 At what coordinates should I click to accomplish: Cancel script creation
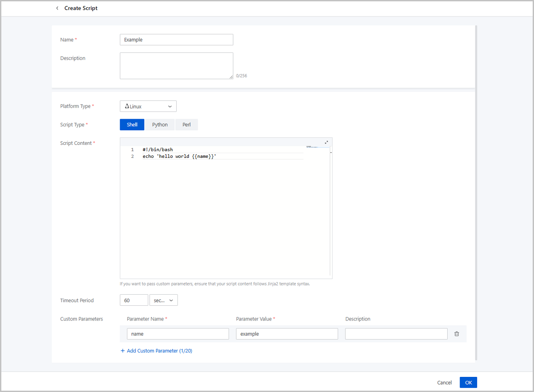tap(444, 383)
